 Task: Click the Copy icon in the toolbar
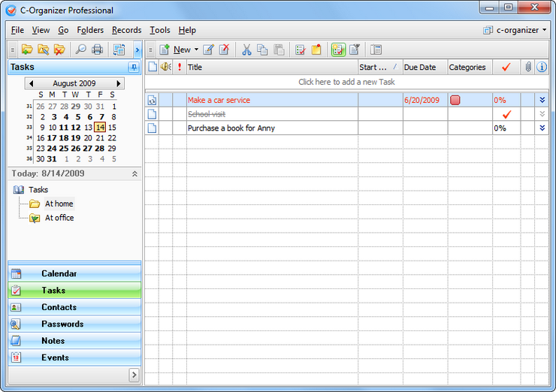tap(262, 50)
